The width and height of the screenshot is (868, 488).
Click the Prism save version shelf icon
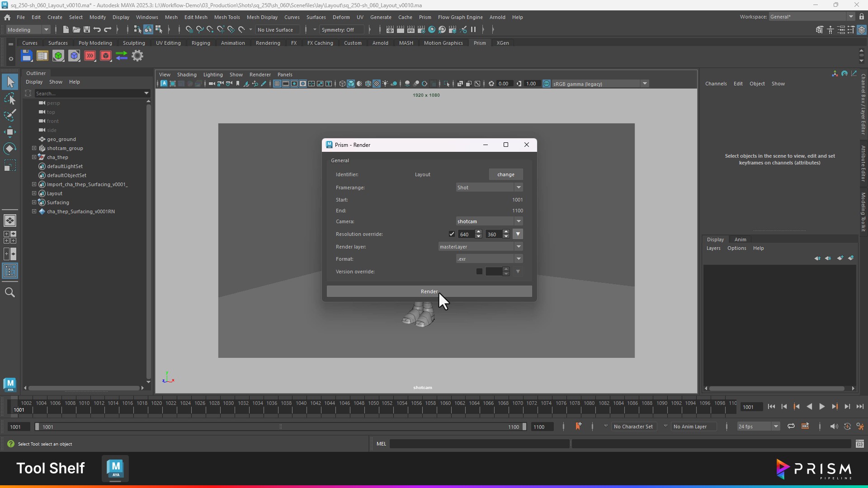27,56
